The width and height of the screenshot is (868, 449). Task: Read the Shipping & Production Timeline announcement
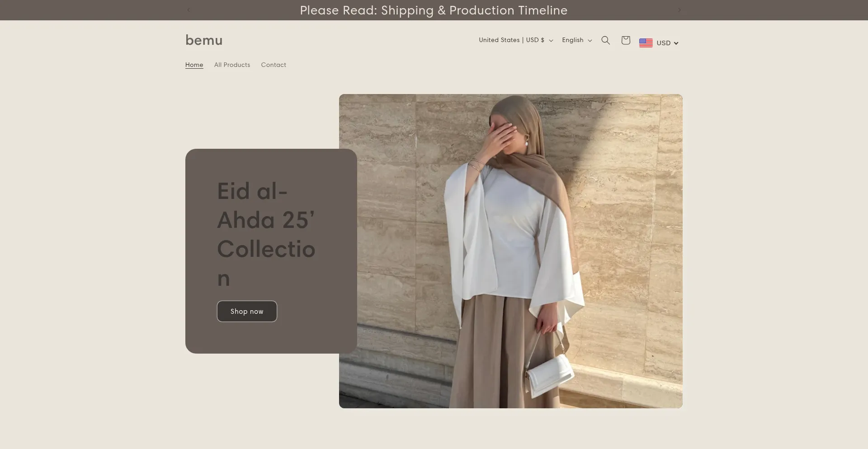[434, 10]
